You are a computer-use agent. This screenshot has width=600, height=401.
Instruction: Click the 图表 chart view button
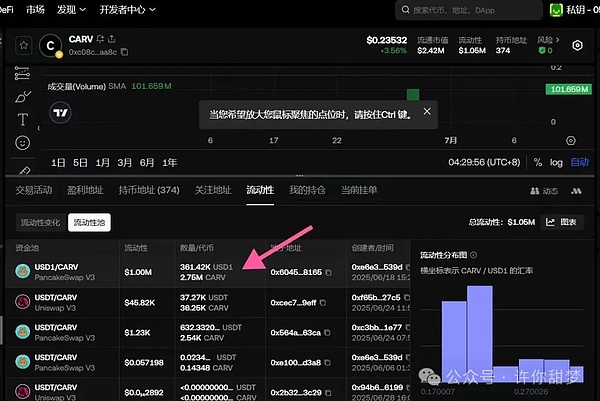[x=566, y=222]
